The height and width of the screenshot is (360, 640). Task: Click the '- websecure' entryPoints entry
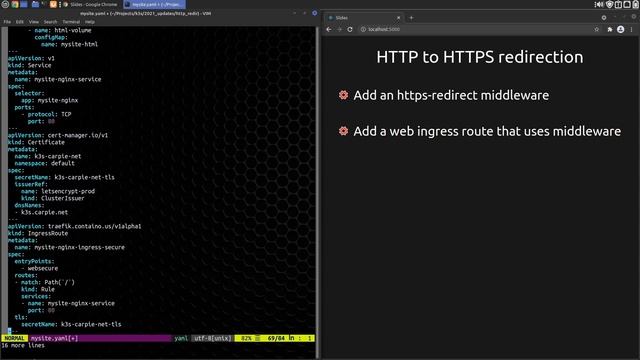coord(40,269)
